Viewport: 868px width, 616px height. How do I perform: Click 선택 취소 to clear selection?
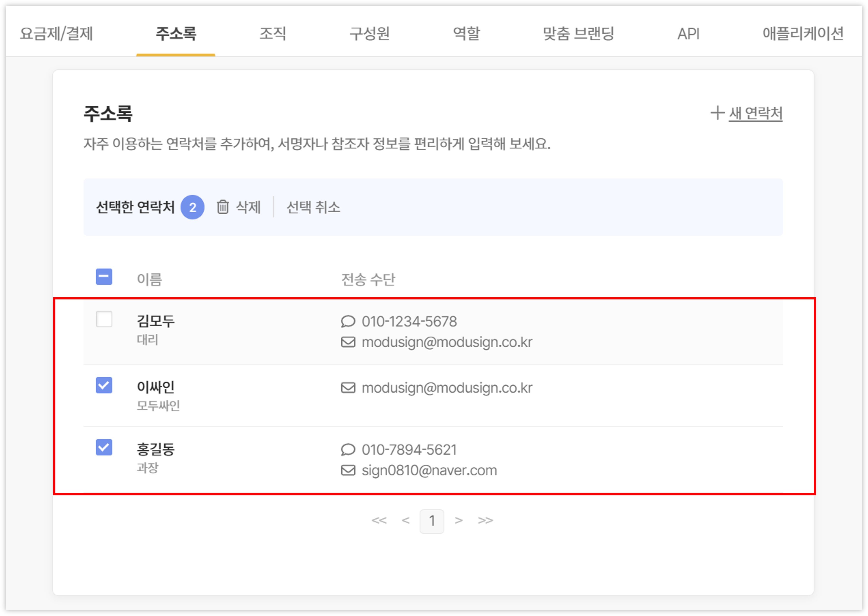tap(313, 207)
